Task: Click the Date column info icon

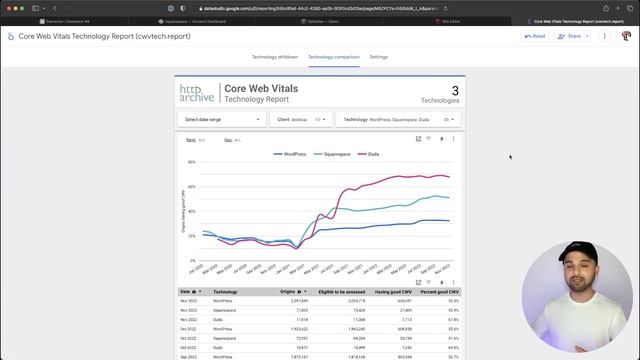Action: (194, 292)
